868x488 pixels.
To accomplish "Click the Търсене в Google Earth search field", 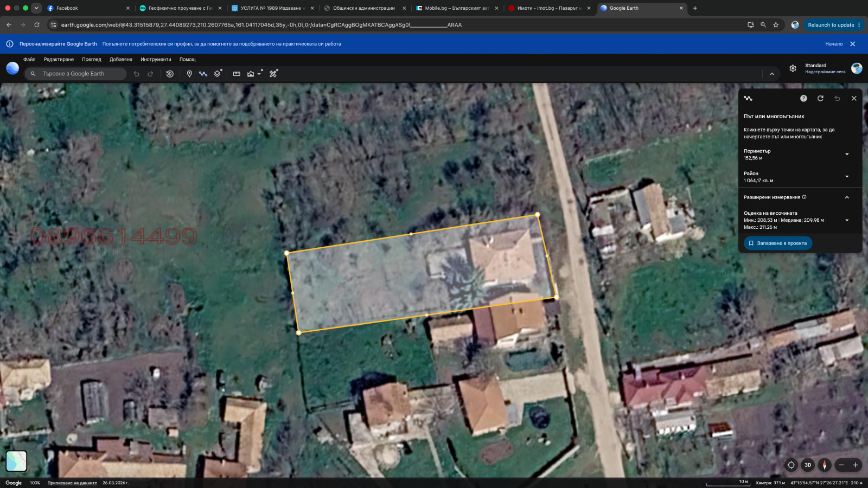I will coord(76,74).
